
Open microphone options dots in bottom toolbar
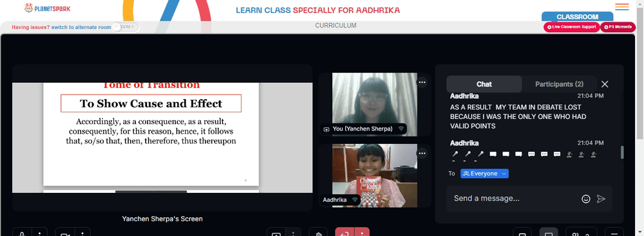tap(40, 232)
